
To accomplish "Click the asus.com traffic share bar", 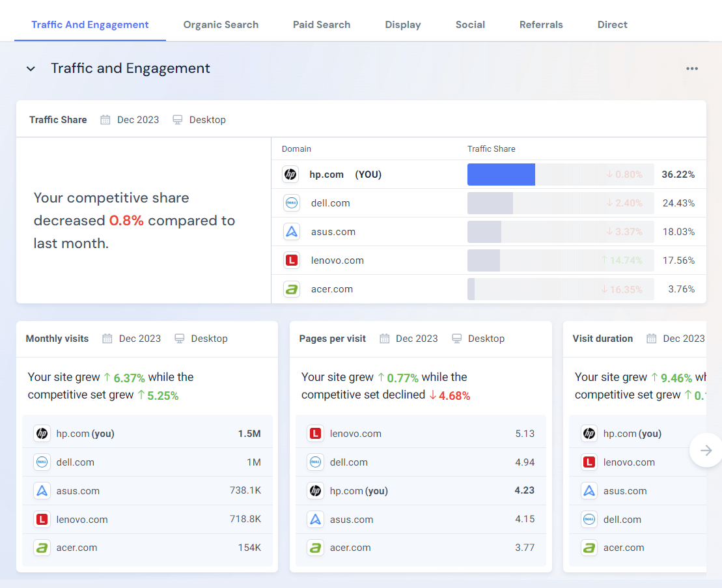I will click(x=484, y=232).
